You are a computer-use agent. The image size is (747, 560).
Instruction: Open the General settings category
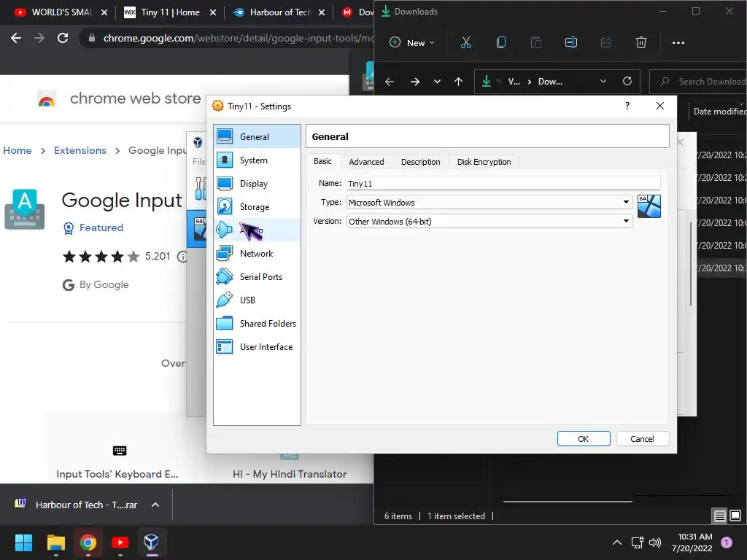(257, 136)
